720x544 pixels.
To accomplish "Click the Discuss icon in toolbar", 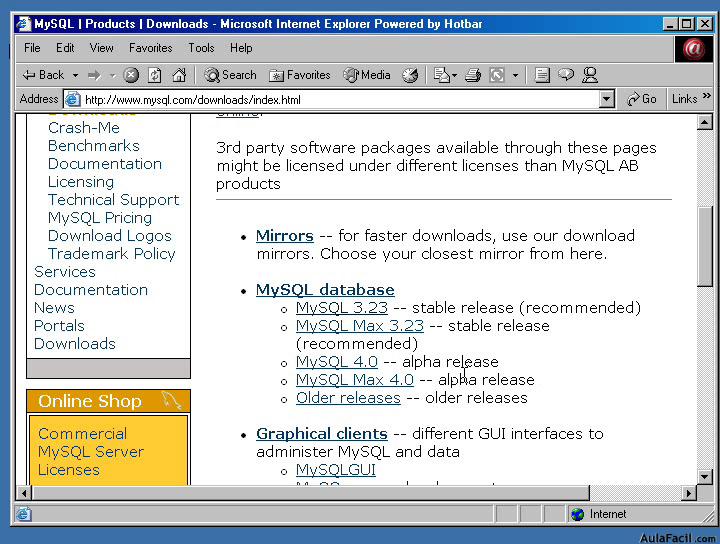I will click(x=542, y=75).
